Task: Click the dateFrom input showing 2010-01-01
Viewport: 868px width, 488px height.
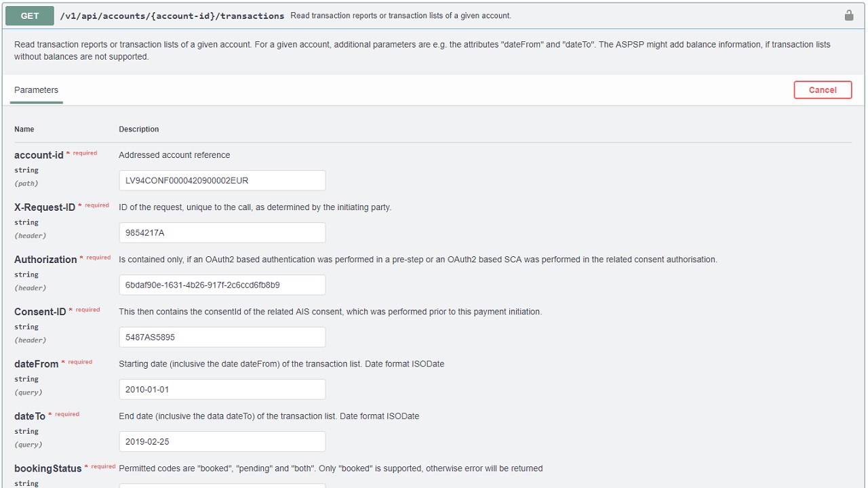Action: pos(222,389)
